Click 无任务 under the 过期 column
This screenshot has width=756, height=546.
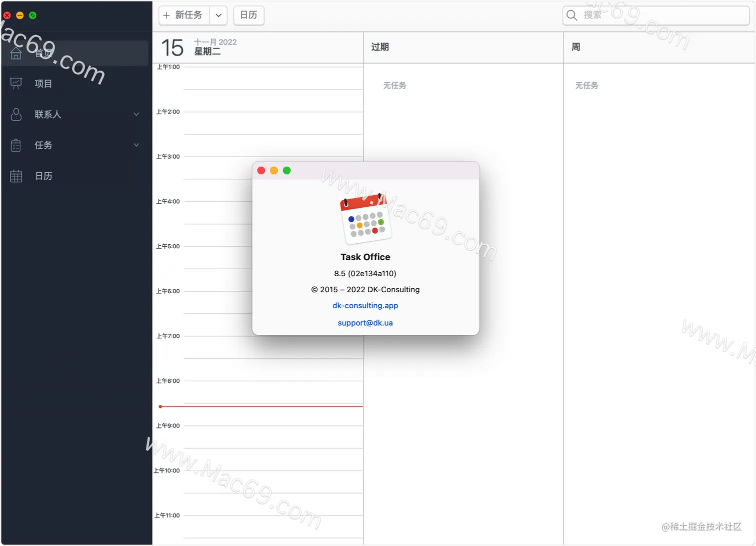coord(395,86)
